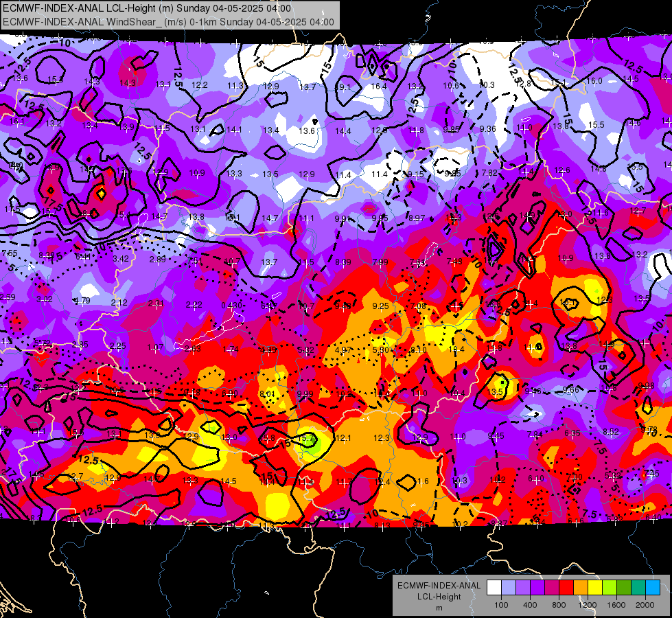The width and height of the screenshot is (672, 618).
Task: Click the wind shear value '16.4'
Action: point(379,87)
